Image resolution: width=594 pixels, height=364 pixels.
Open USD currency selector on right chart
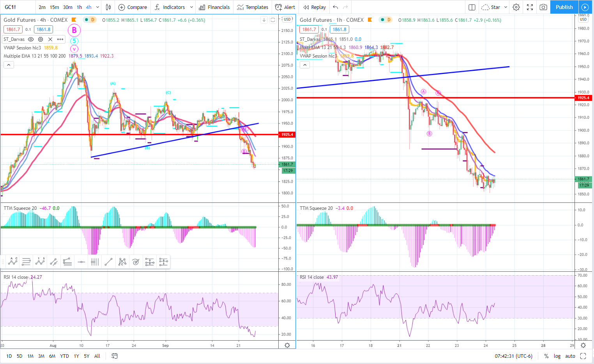(x=583, y=19)
